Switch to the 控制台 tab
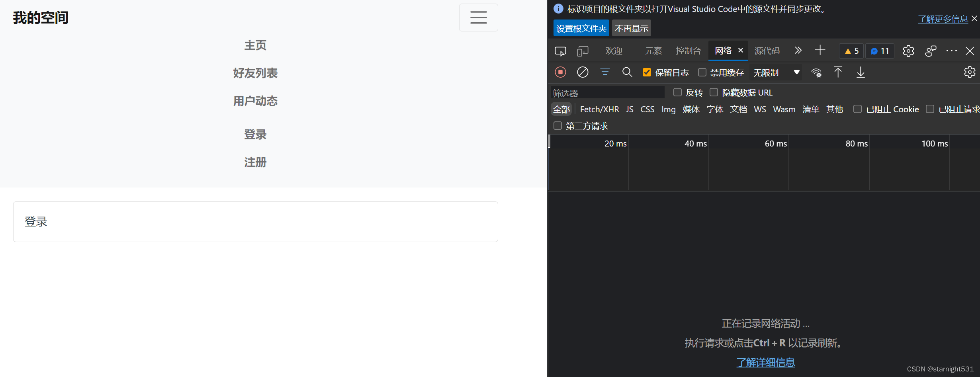Screen dimensions: 980x377 [x=688, y=51]
